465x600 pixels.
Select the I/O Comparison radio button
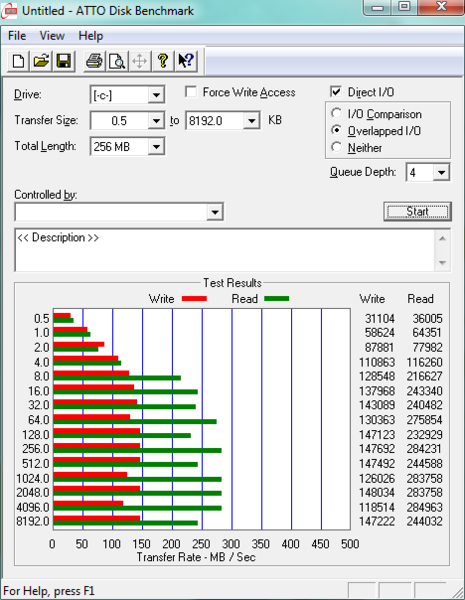336,113
